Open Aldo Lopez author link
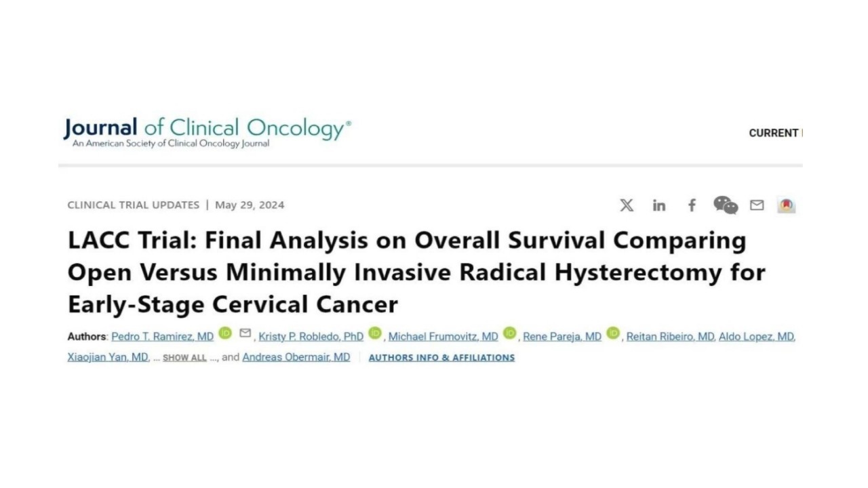Image resolution: width=868 pixels, height=488 pixels. [x=757, y=337]
